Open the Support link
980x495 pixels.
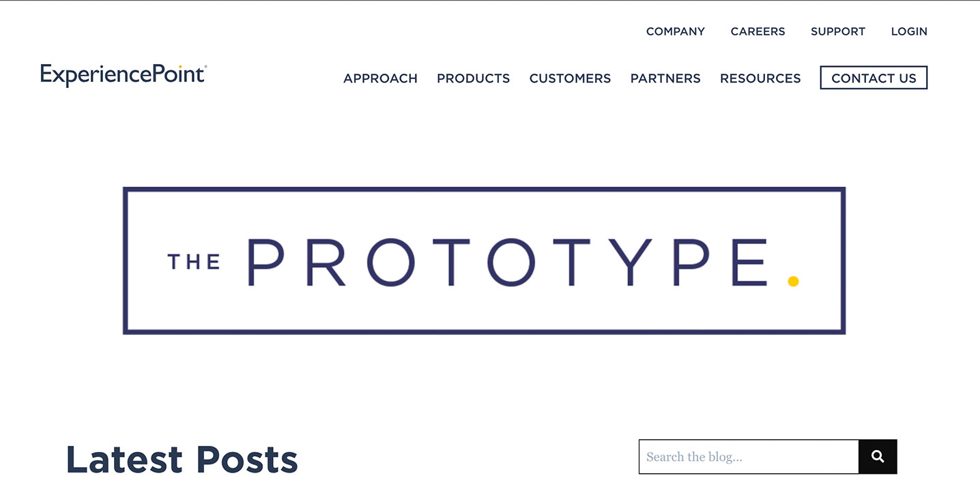(837, 31)
